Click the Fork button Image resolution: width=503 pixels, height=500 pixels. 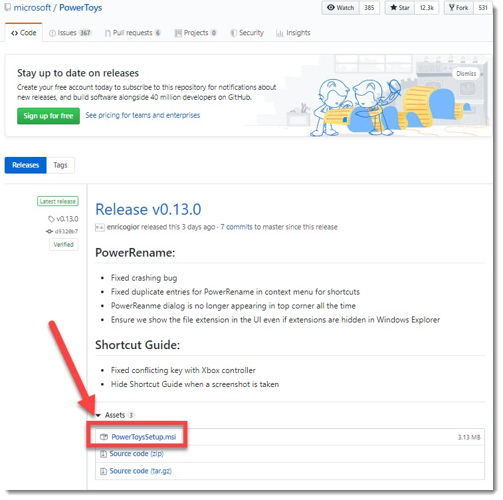[459, 8]
